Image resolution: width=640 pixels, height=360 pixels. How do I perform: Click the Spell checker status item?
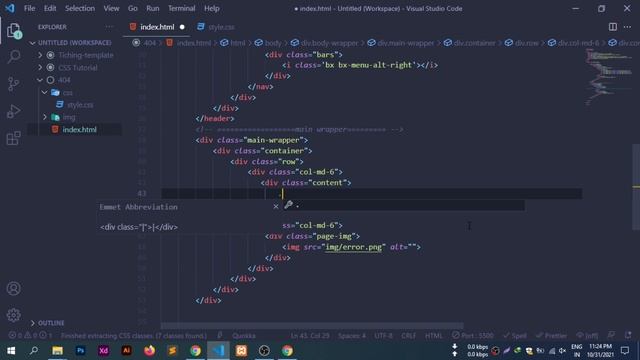point(515,336)
